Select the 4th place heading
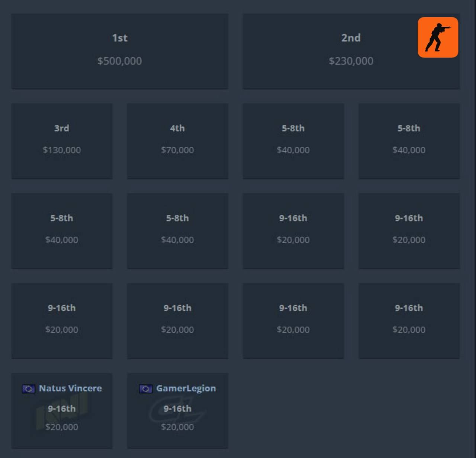 pyautogui.click(x=177, y=128)
